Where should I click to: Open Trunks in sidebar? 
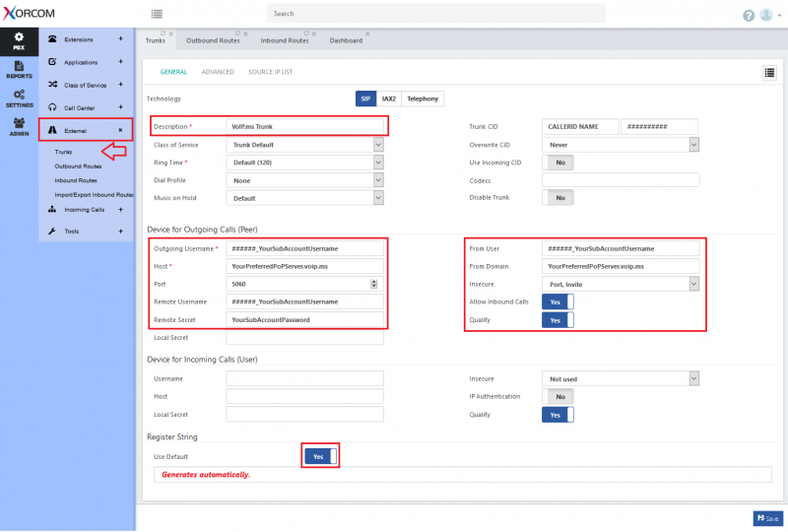(x=63, y=152)
